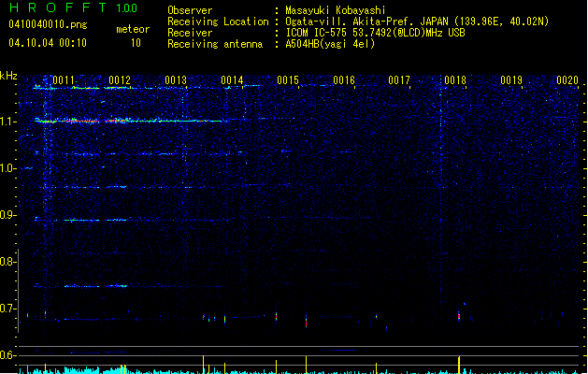This screenshot has height=374, width=588.
Task: Click the 0014 time marker
Action: tap(232, 80)
